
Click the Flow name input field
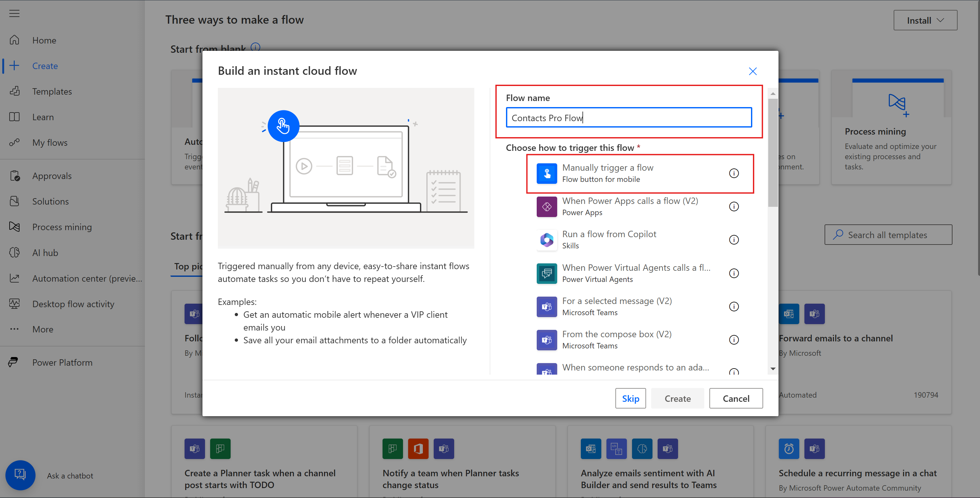(x=628, y=117)
